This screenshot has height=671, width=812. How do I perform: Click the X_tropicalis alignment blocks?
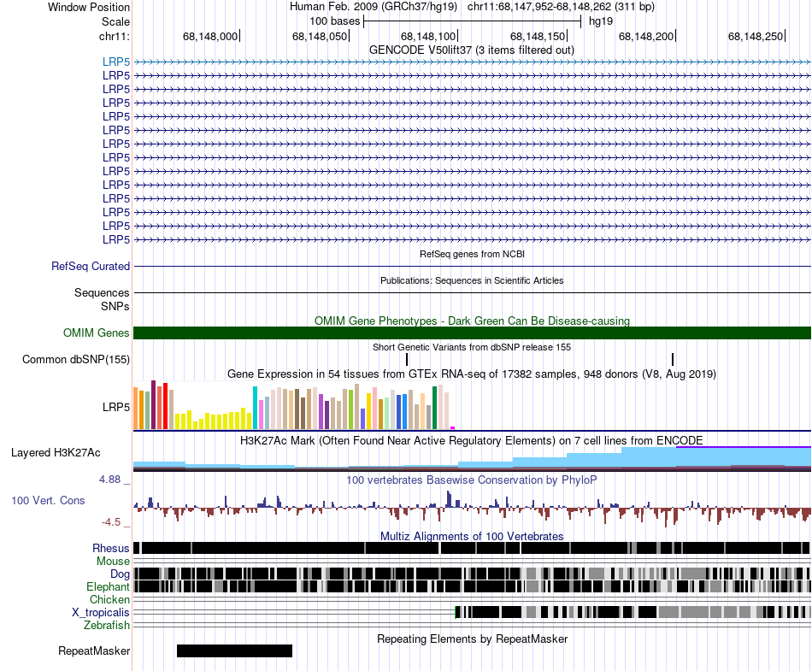click(x=633, y=612)
